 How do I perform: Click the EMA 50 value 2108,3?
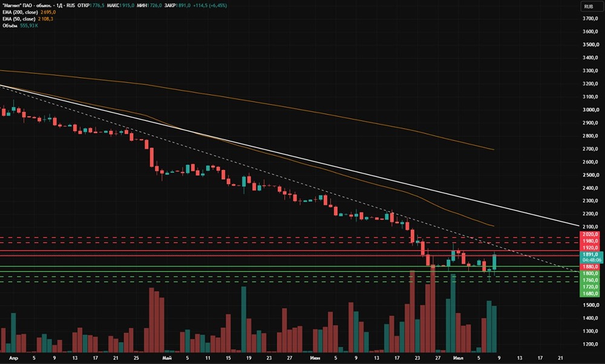point(45,19)
